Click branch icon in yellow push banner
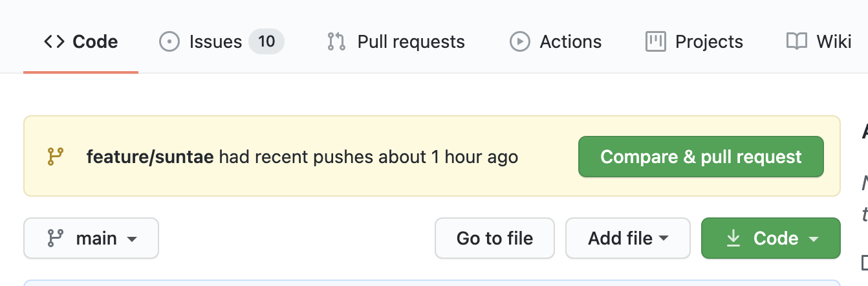Viewport: 868px width, 286px height. pyautogui.click(x=55, y=157)
